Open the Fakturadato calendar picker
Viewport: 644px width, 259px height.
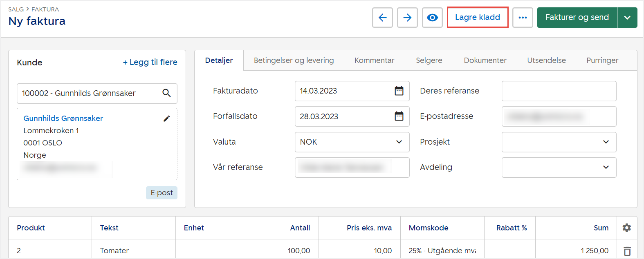coord(399,91)
